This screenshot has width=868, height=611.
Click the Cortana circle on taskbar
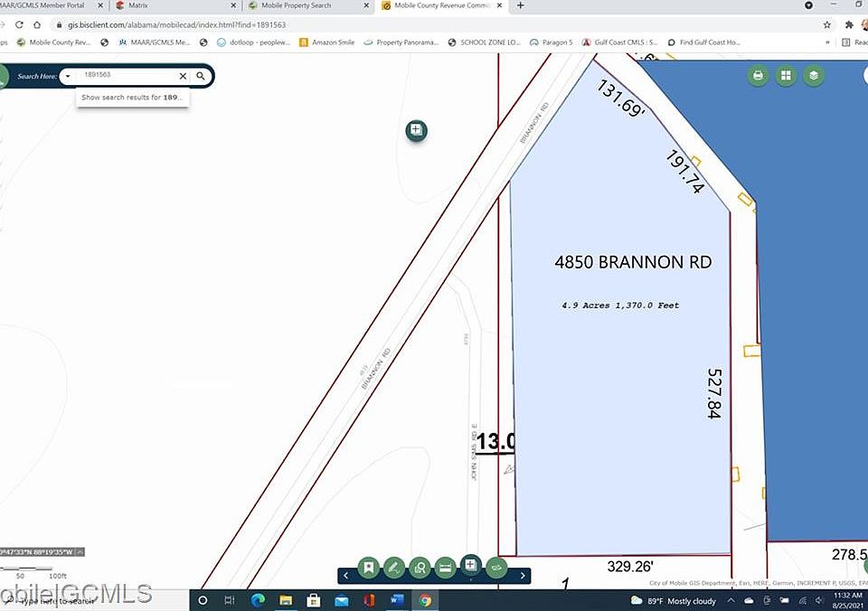pyautogui.click(x=203, y=600)
